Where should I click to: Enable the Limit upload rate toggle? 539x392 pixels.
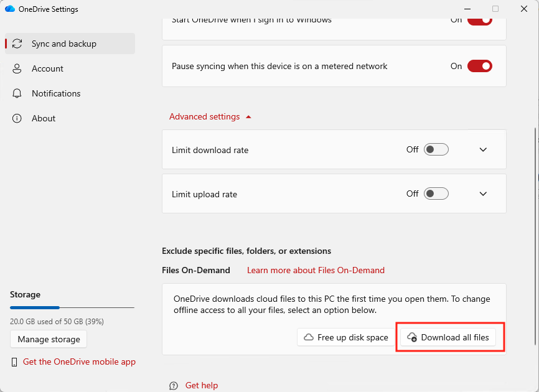[x=436, y=194]
